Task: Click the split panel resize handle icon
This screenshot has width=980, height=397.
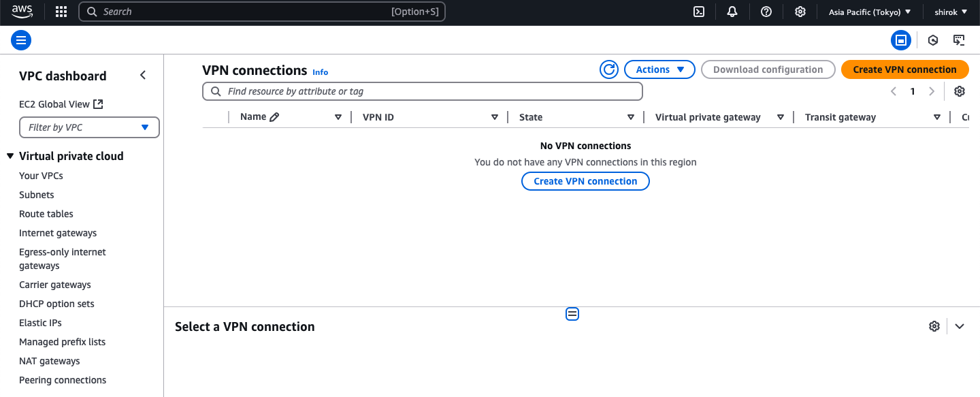Action: (x=572, y=314)
